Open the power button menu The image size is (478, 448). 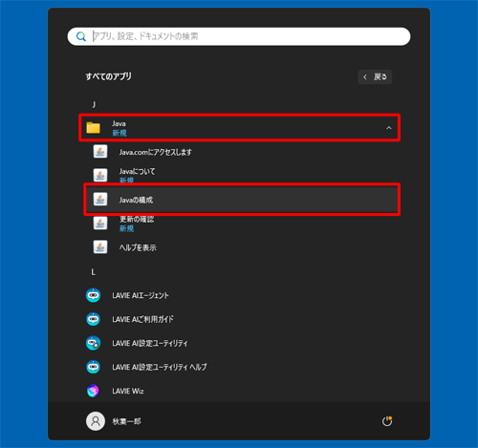click(387, 421)
